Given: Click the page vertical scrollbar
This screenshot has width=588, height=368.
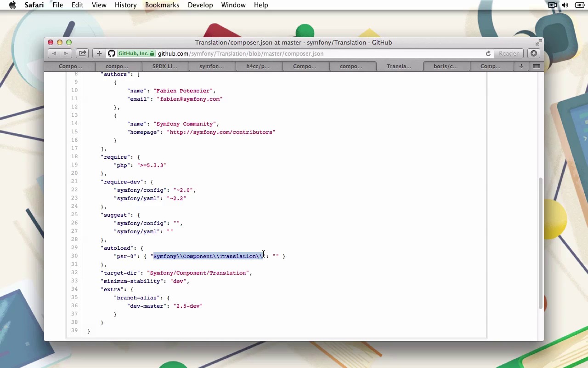Looking at the screenshot, I should pos(540,244).
